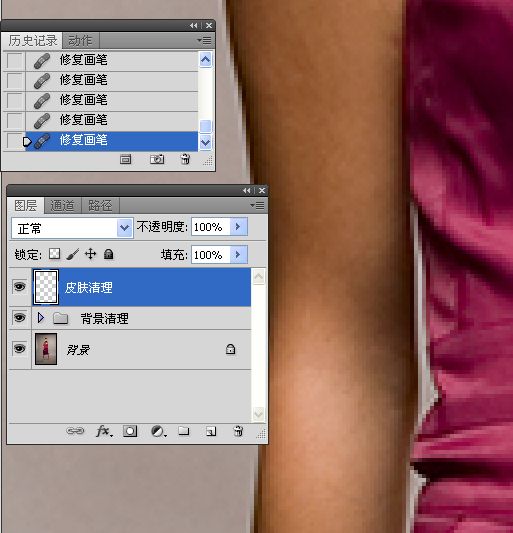The height and width of the screenshot is (533, 513).
Task: Hide the 背景 layer
Action: click(x=19, y=348)
